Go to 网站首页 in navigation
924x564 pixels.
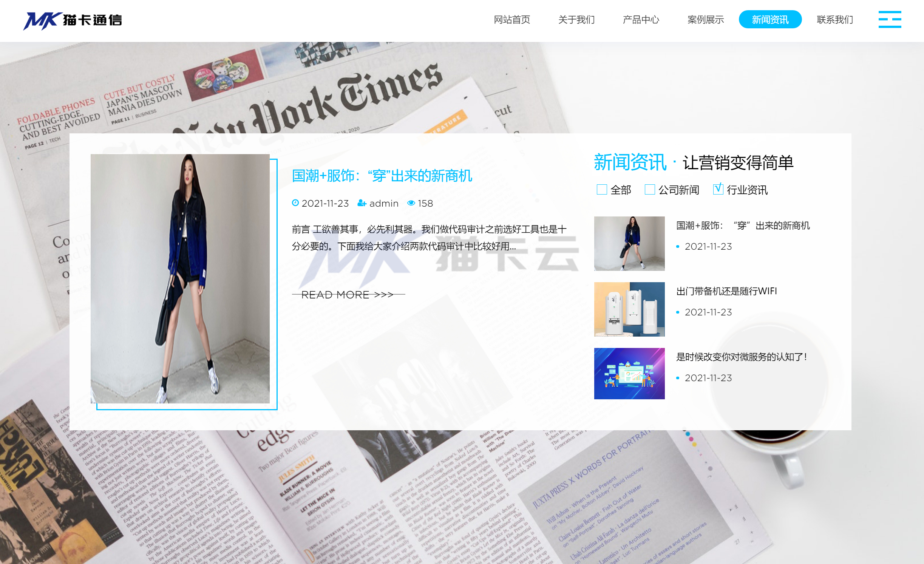coord(512,20)
